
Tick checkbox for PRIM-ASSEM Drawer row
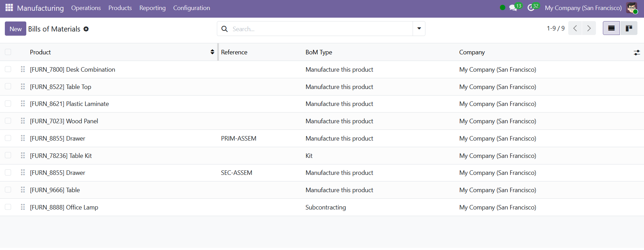8,138
